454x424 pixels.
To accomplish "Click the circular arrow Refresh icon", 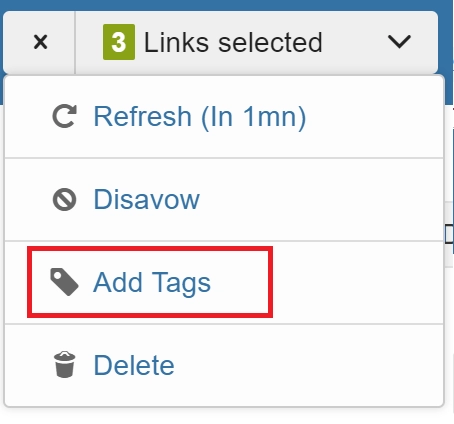I will click(x=65, y=116).
